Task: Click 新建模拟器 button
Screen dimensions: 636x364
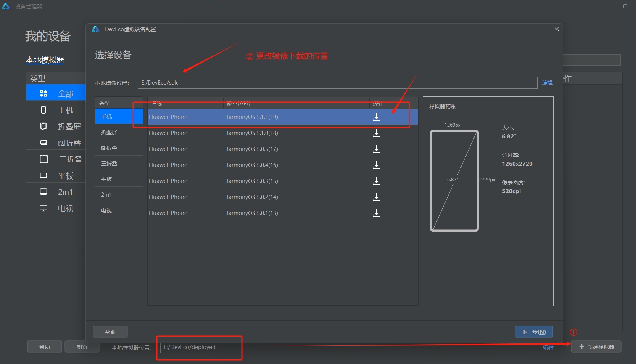Action: 596,347
